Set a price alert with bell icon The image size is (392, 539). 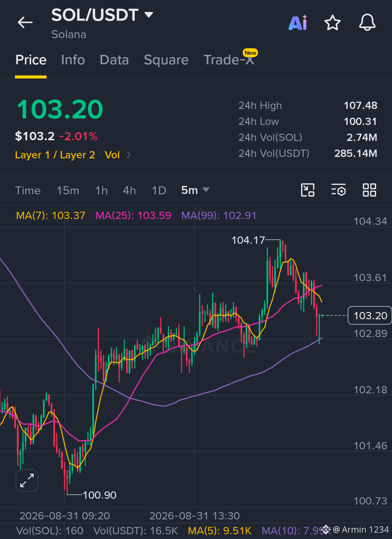click(367, 23)
